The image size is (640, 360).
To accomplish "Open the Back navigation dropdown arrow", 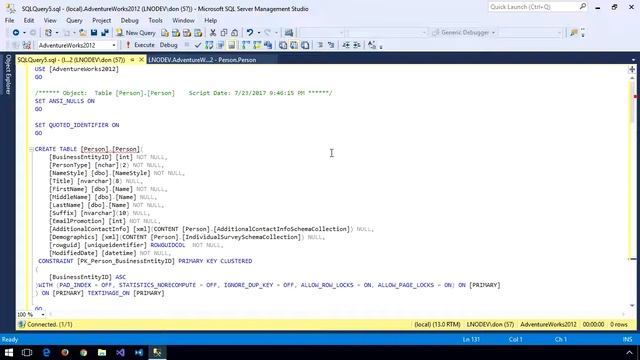I will click(24, 33).
